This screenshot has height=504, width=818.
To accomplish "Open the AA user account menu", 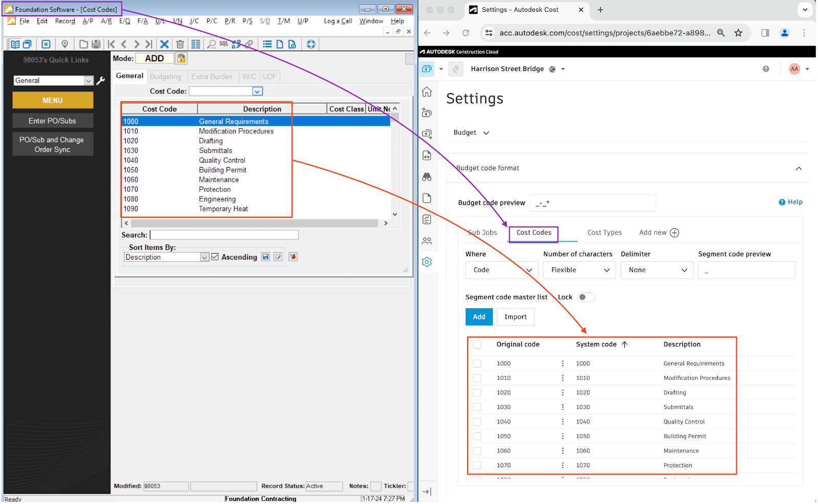I will tap(799, 69).
